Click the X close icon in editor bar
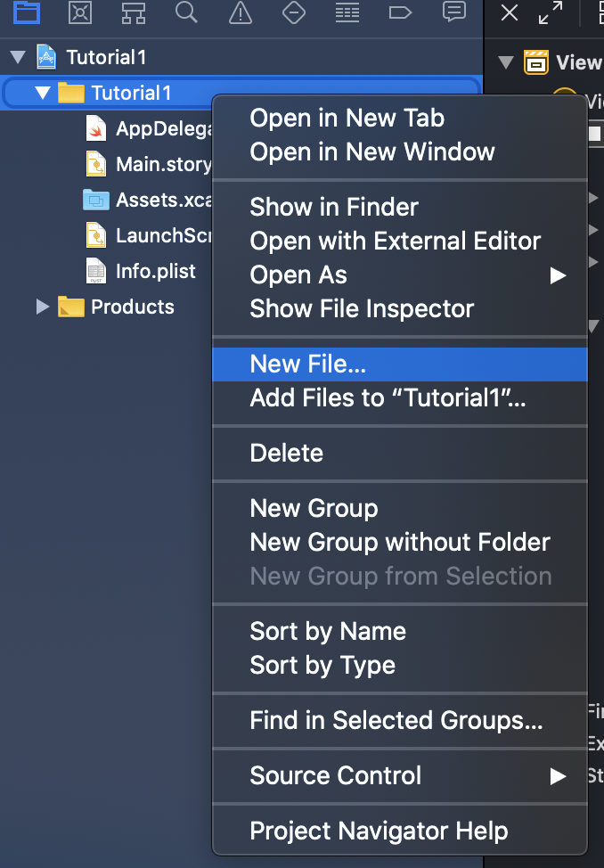The image size is (604, 868). pos(510,12)
